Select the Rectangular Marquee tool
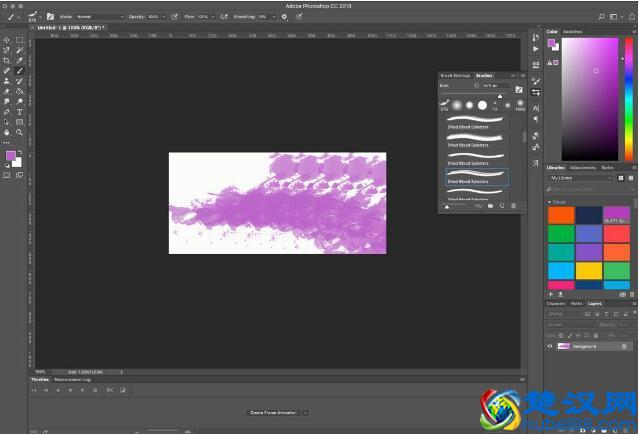 [19, 40]
